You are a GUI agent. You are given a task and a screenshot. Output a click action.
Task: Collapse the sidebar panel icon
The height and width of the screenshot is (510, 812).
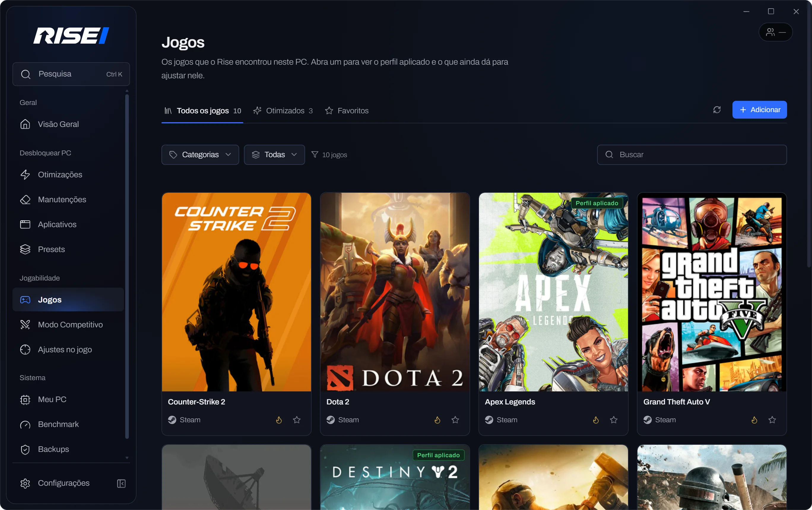(121, 483)
